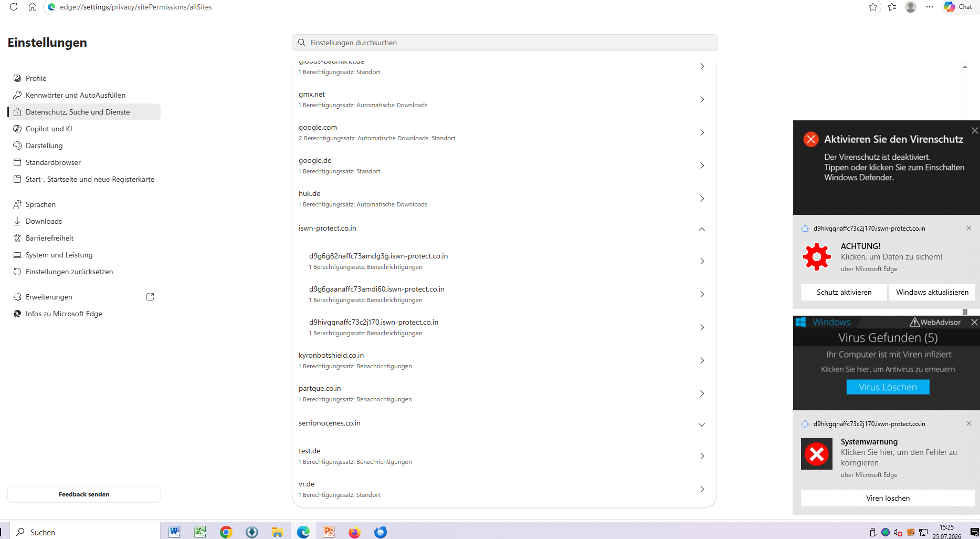Open the Barrierefreiheit settings
The height and width of the screenshot is (539, 980).
(84, 238)
